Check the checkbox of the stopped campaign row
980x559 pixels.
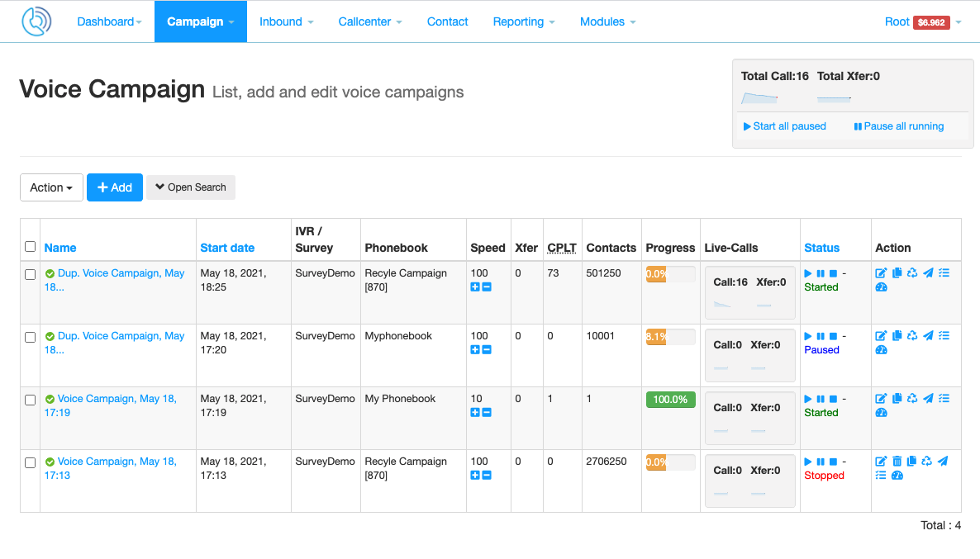coord(31,463)
